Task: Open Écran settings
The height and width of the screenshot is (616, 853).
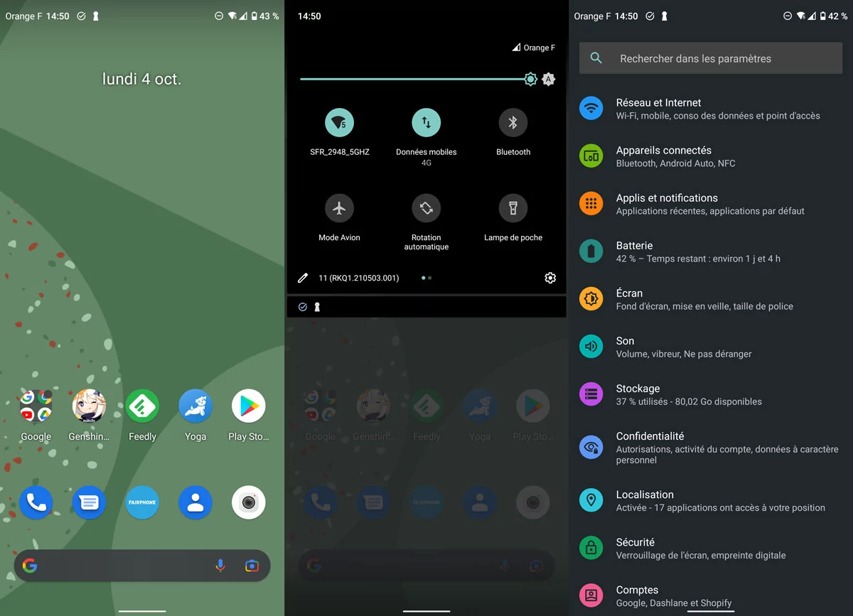Action: pos(711,299)
